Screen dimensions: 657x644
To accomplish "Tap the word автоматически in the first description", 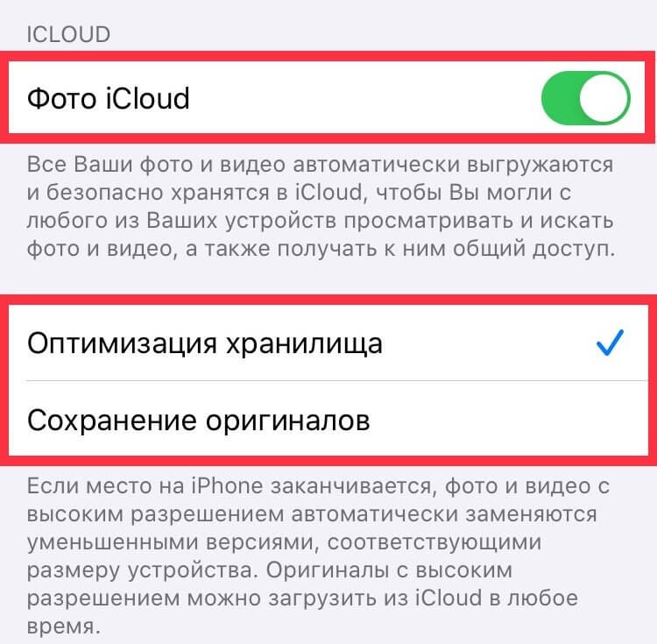I will tap(377, 164).
